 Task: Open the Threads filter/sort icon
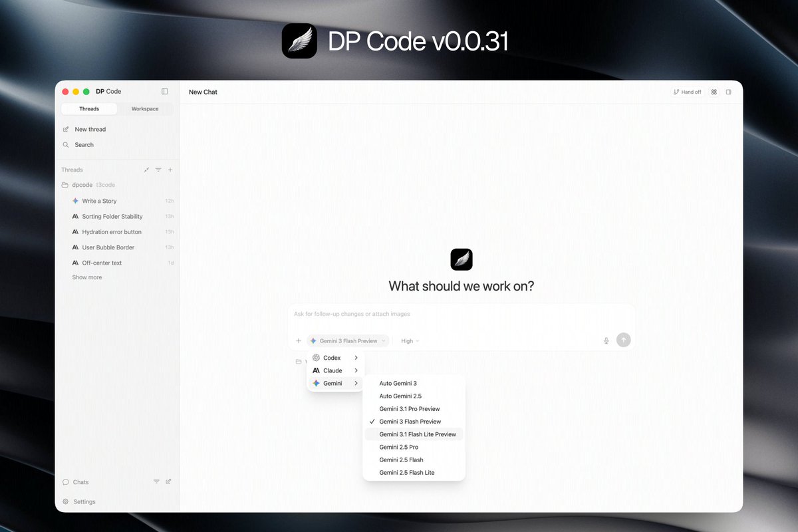click(x=158, y=170)
